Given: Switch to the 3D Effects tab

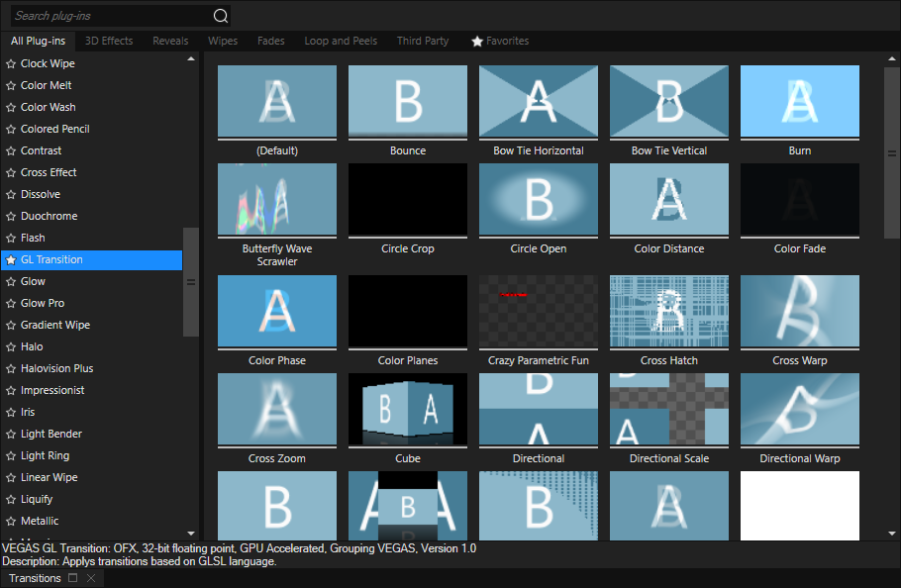Looking at the screenshot, I should point(109,41).
